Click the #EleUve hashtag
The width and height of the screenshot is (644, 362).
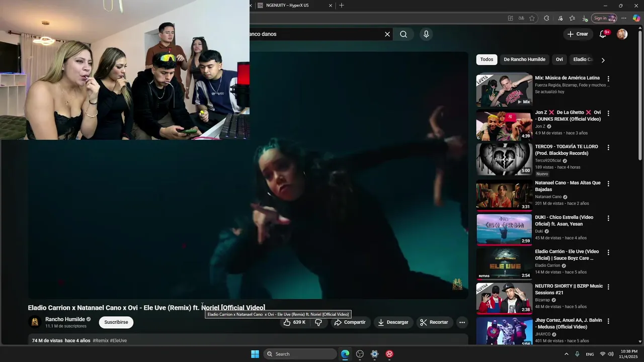pos(118,341)
